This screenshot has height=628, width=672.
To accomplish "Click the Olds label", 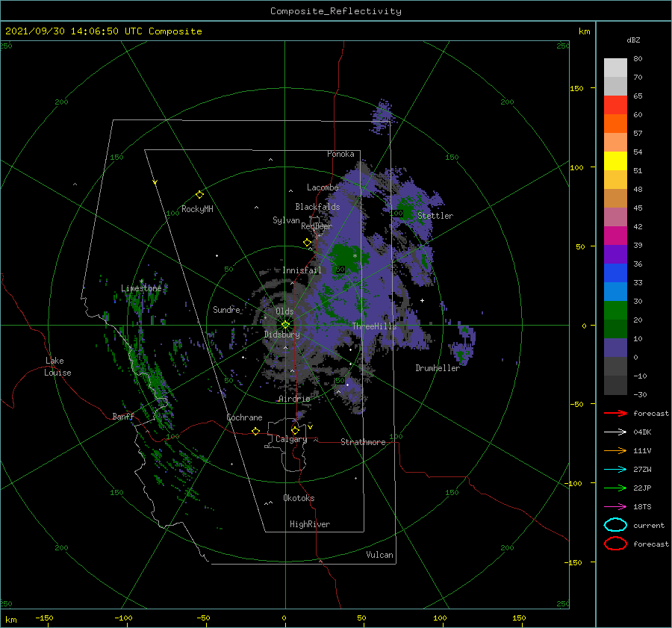I will tap(284, 311).
